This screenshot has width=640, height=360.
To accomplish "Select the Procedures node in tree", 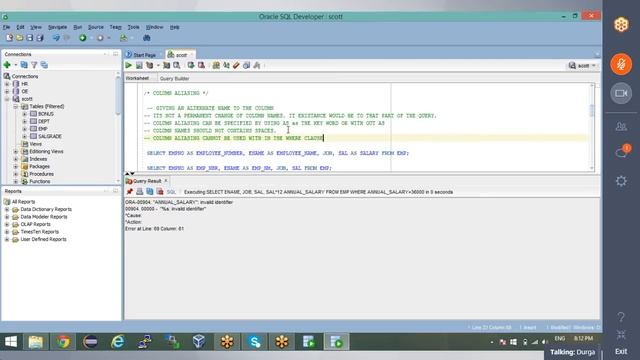I will (x=41, y=174).
